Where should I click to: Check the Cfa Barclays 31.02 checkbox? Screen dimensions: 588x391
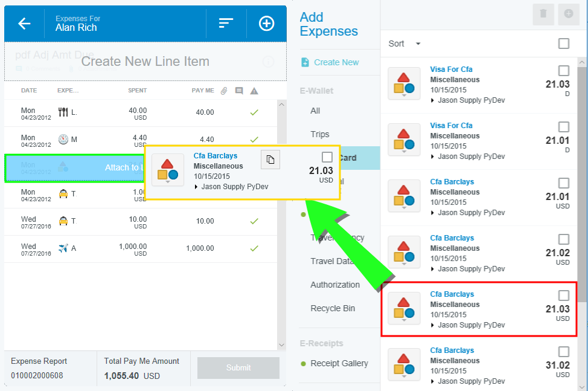(563, 352)
